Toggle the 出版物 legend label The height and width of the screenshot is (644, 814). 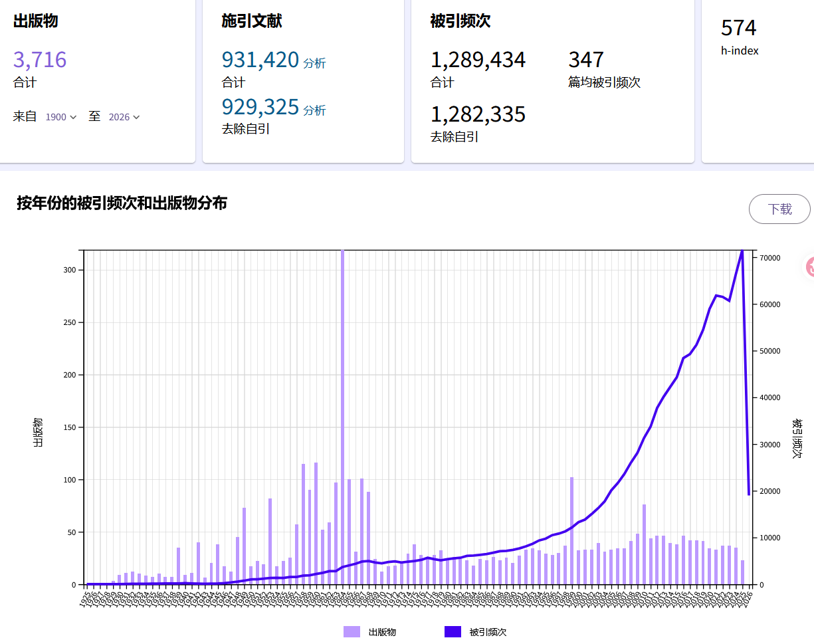[x=382, y=632]
